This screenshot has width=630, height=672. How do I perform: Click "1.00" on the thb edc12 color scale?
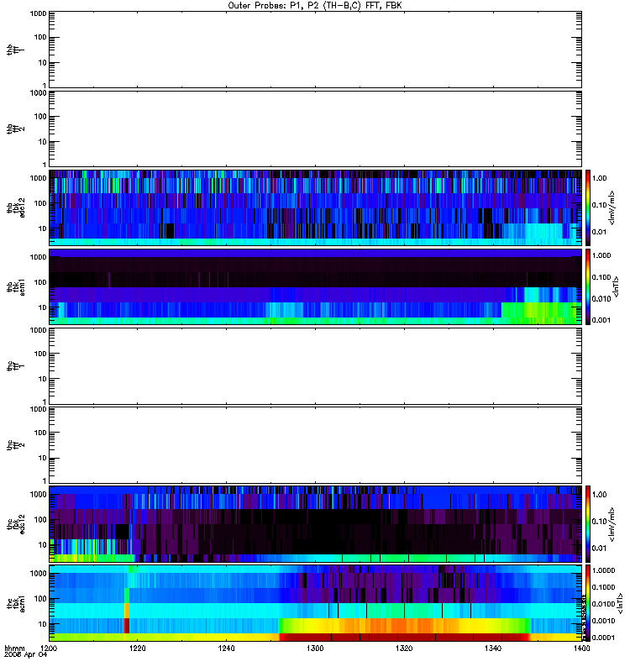pos(600,178)
